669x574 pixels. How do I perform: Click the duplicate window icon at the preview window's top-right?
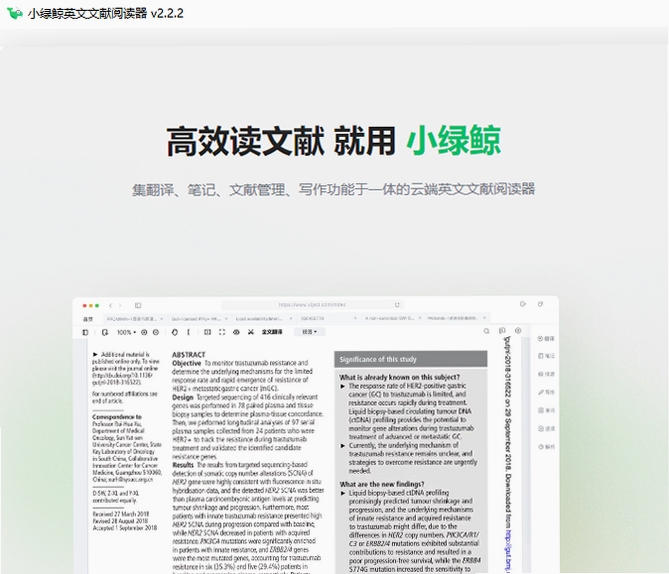pyautogui.click(x=540, y=304)
